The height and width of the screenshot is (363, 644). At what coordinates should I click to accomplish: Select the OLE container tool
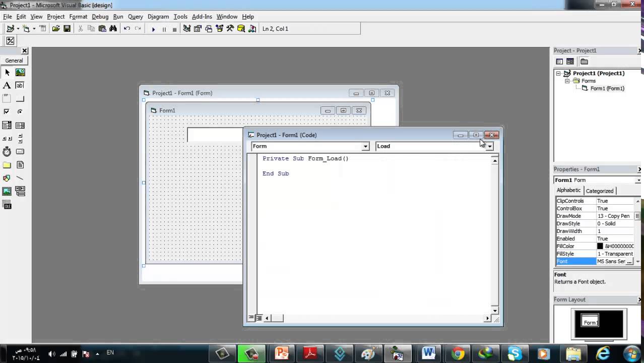point(7,205)
